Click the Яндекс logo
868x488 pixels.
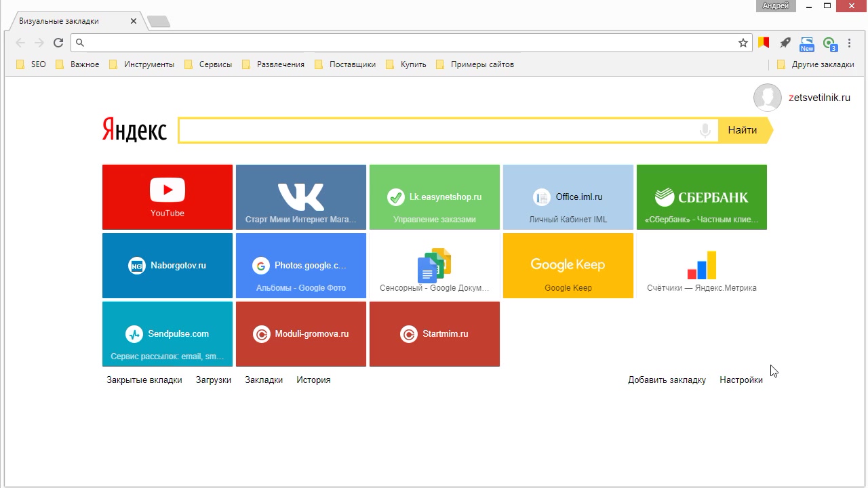point(134,129)
